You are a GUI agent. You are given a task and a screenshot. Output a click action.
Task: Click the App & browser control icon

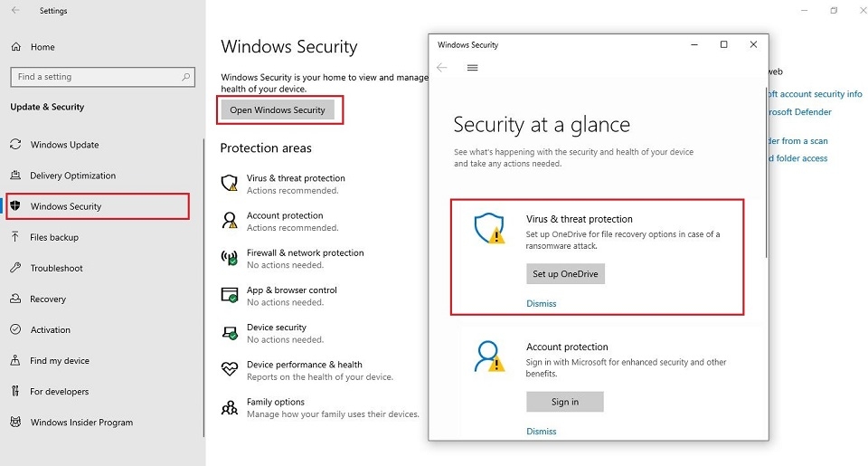(x=230, y=295)
